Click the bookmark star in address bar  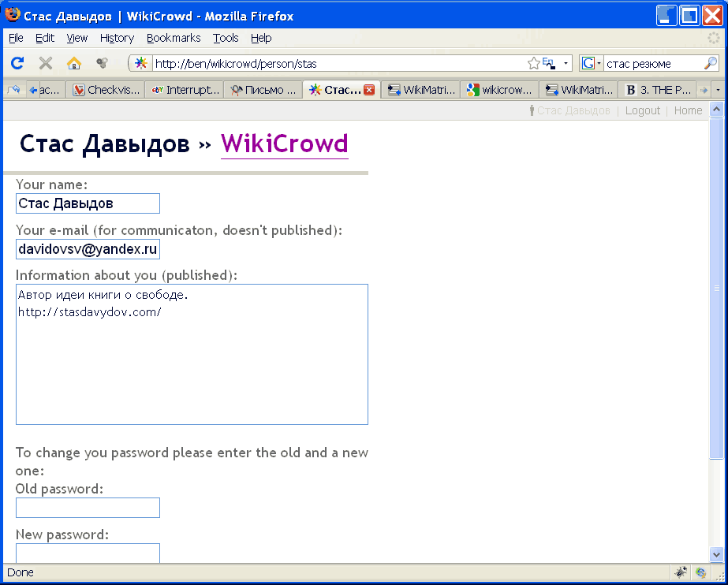pos(533,63)
